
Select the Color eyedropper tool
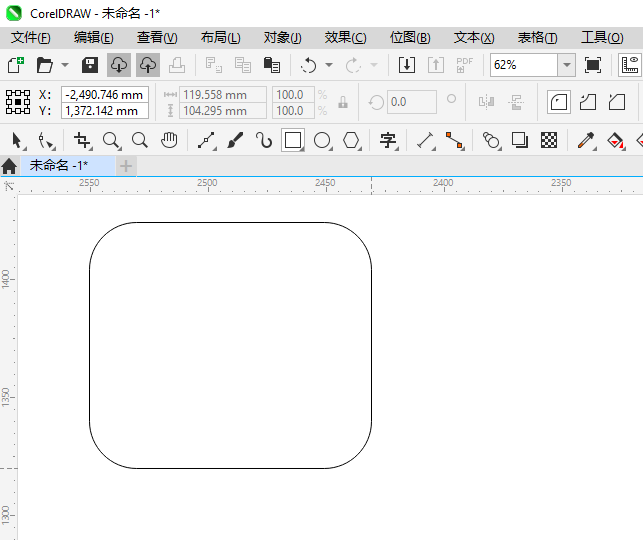point(586,140)
